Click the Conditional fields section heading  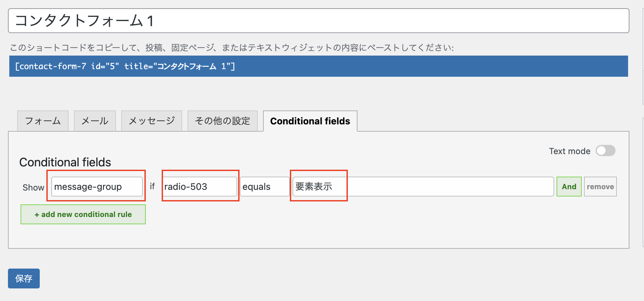(65, 162)
